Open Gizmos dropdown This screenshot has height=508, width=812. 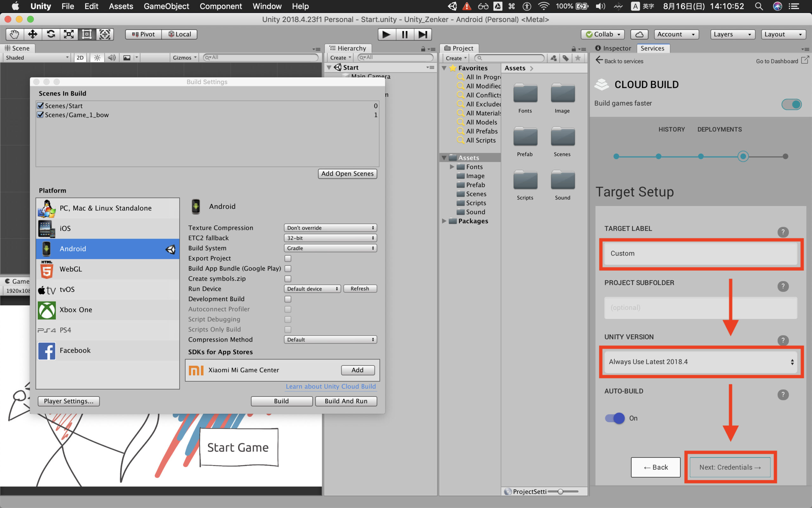[184, 58]
